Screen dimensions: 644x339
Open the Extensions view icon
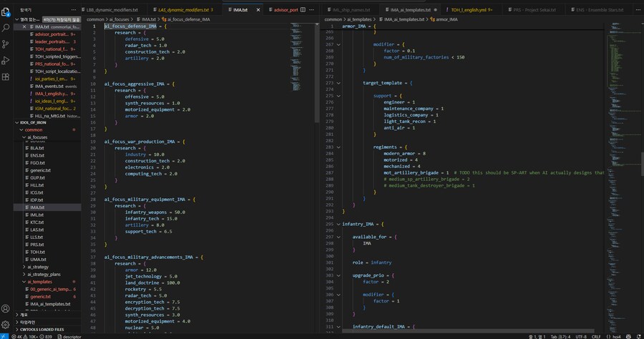point(6,77)
